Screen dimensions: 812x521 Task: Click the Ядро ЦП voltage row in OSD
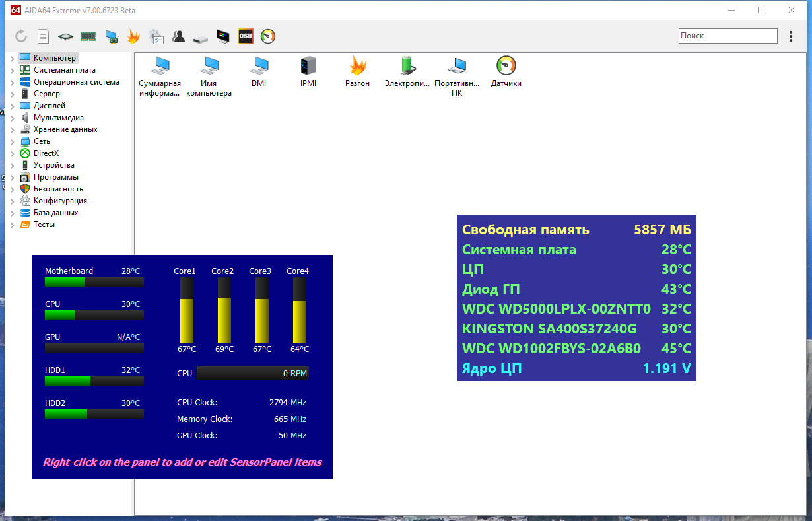(576, 368)
